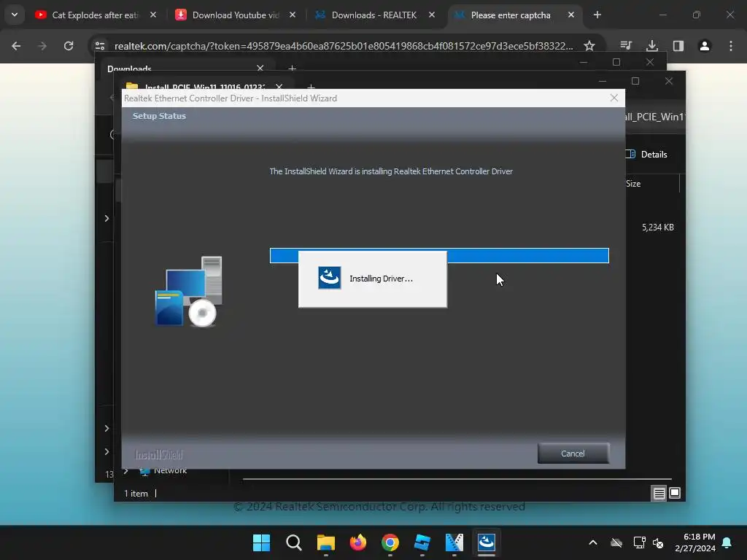747x560 pixels.
Task: Launch Firefox from taskbar
Action: 357,542
